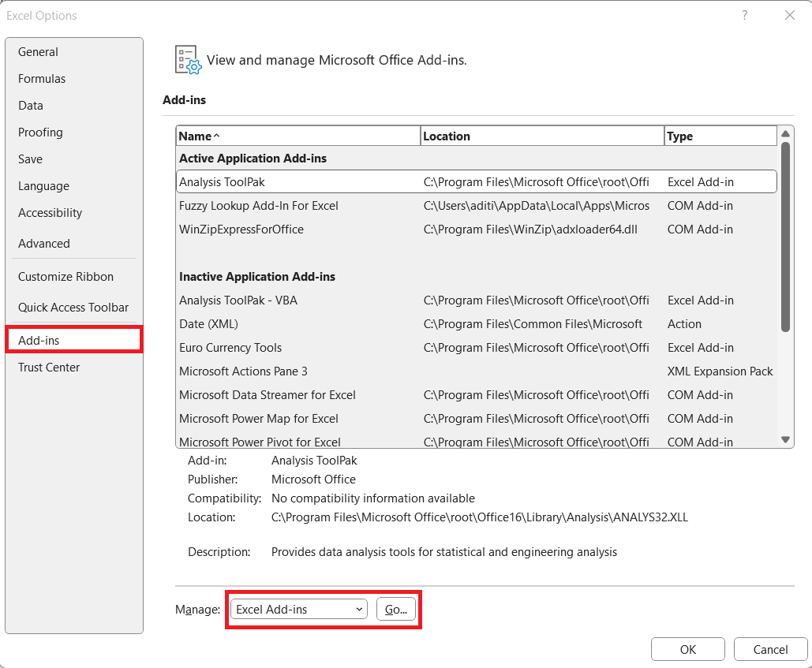Click the Action type cell for Date (XML)
Screen dimensions: 812x668
(x=684, y=324)
